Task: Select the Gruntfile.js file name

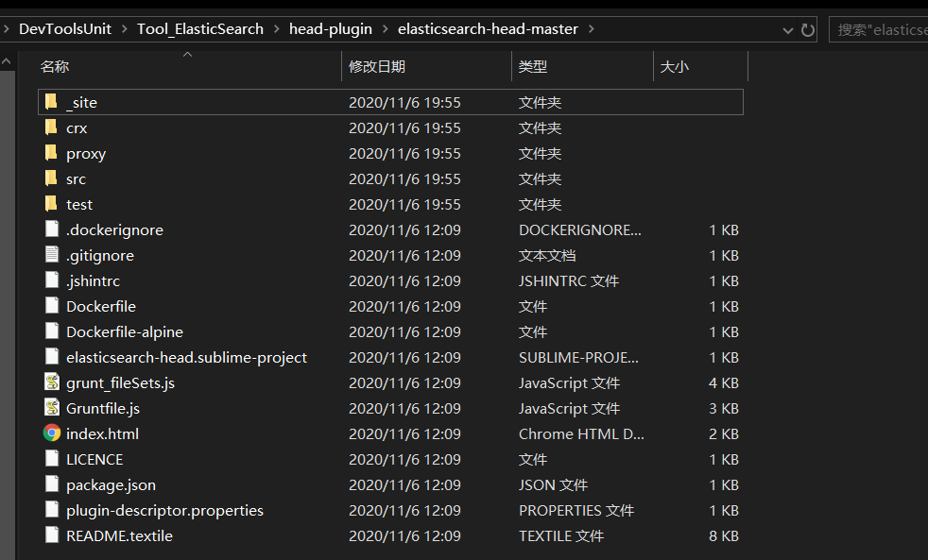Action: 103,409
